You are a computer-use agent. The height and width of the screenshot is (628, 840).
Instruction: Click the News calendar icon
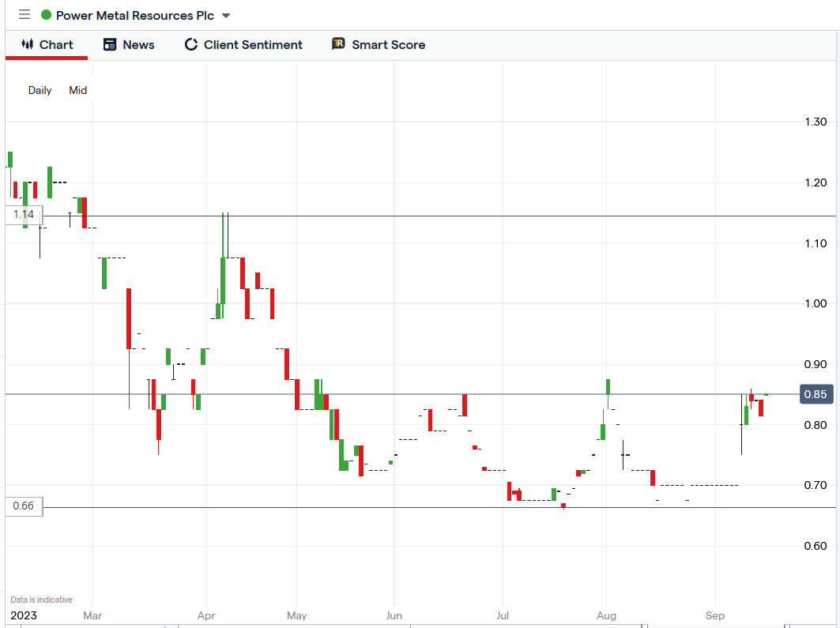click(110, 44)
